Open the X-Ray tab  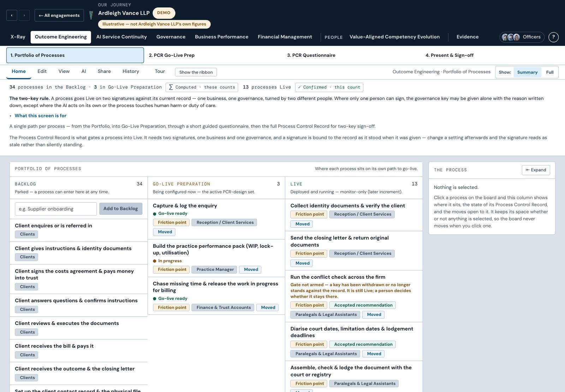(18, 37)
